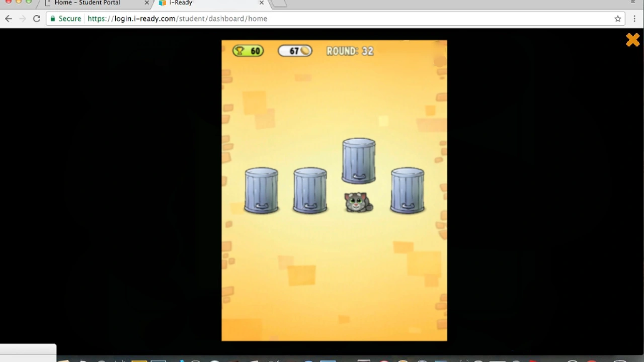
Task: Click the green zoom traffic-light button
Action: [x=29, y=3]
